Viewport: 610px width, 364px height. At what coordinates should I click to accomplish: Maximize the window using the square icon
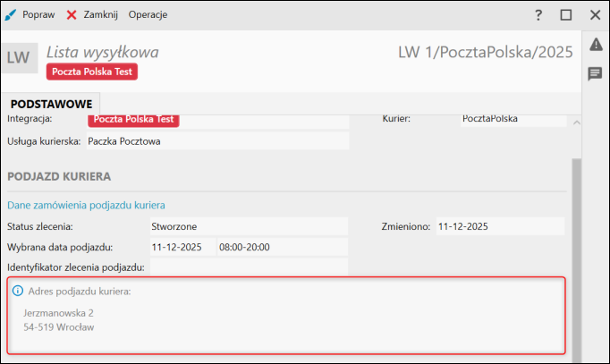coord(566,15)
